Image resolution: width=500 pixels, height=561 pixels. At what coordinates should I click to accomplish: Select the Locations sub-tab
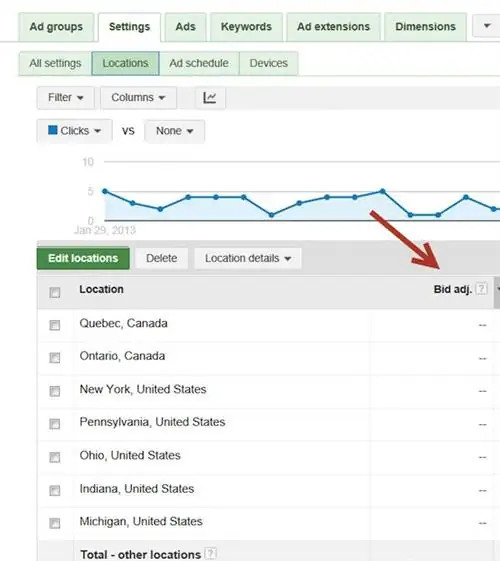tap(125, 63)
